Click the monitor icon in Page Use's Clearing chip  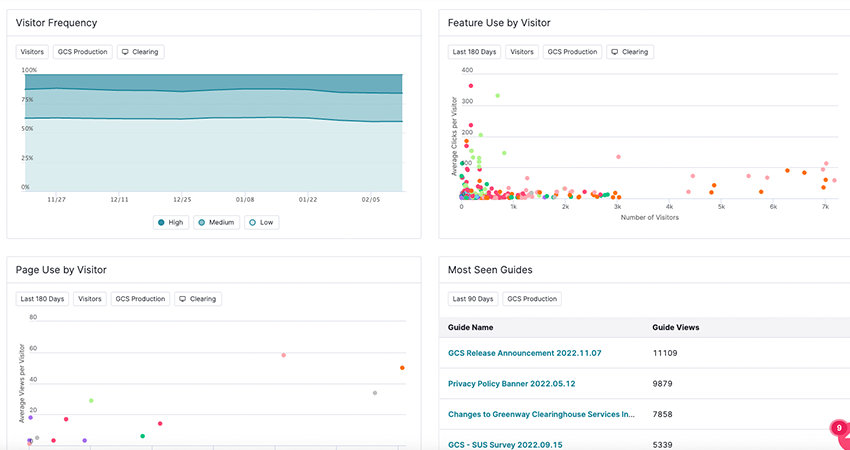pos(183,299)
